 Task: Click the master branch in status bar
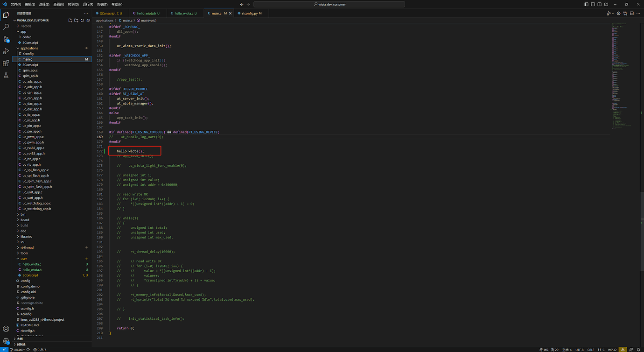point(19,349)
